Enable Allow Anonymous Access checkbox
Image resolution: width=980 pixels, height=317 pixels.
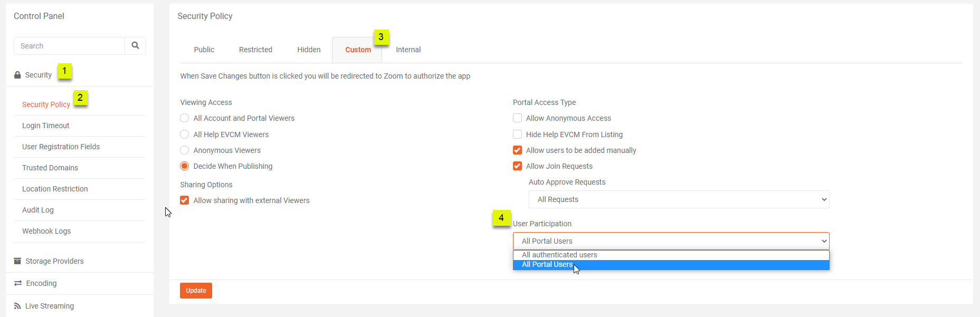518,118
